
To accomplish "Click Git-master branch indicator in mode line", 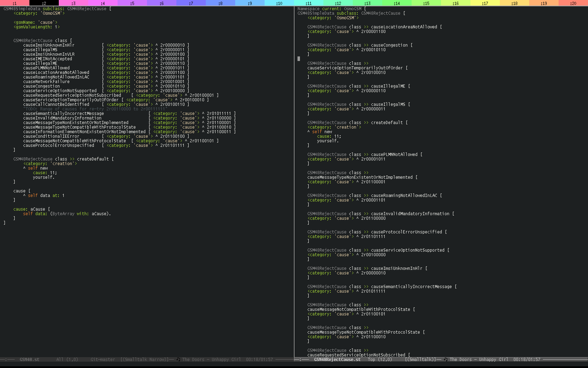I will click(103, 360).
